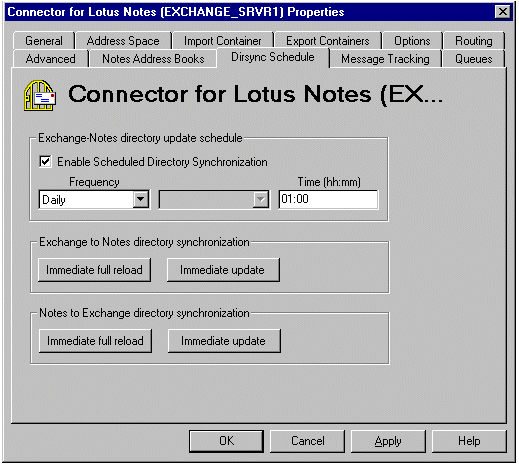
Task: Expand the disabled secondary frequency dropdown
Action: coord(260,199)
